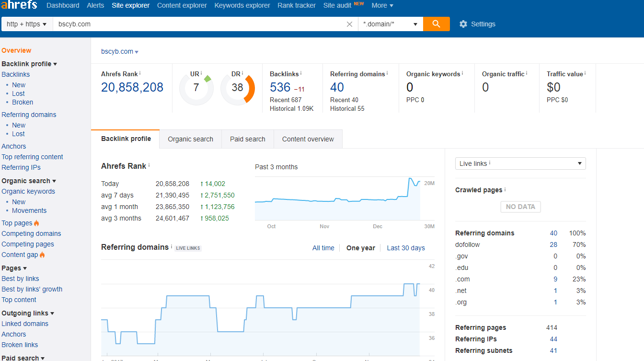Click the ahrefs logo

[x=20, y=6]
